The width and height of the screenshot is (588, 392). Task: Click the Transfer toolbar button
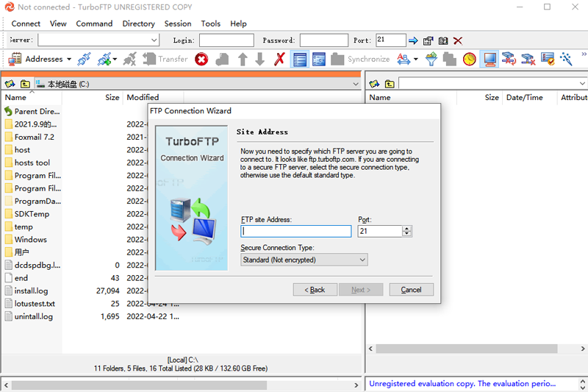(x=165, y=60)
